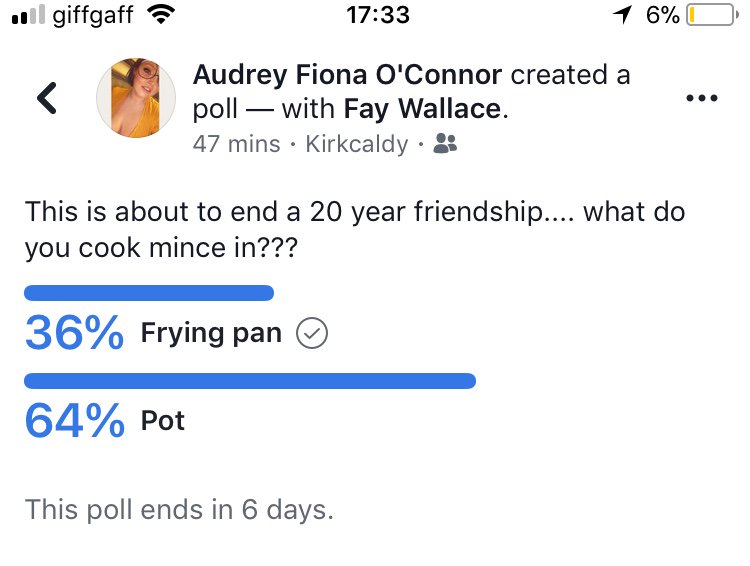The width and height of the screenshot is (750, 566).
Task: Tap the Kirkcaldy location link
Action: coord(357,144)
